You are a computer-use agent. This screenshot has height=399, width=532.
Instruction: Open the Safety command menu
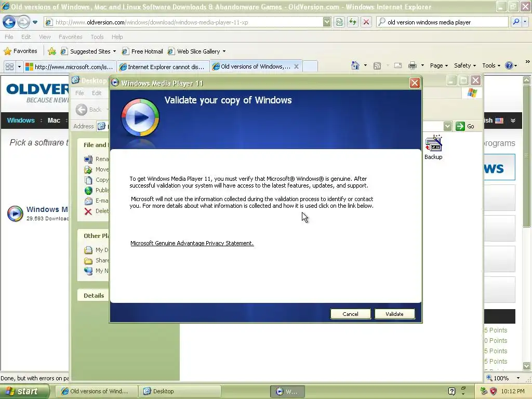click(465, 65)
